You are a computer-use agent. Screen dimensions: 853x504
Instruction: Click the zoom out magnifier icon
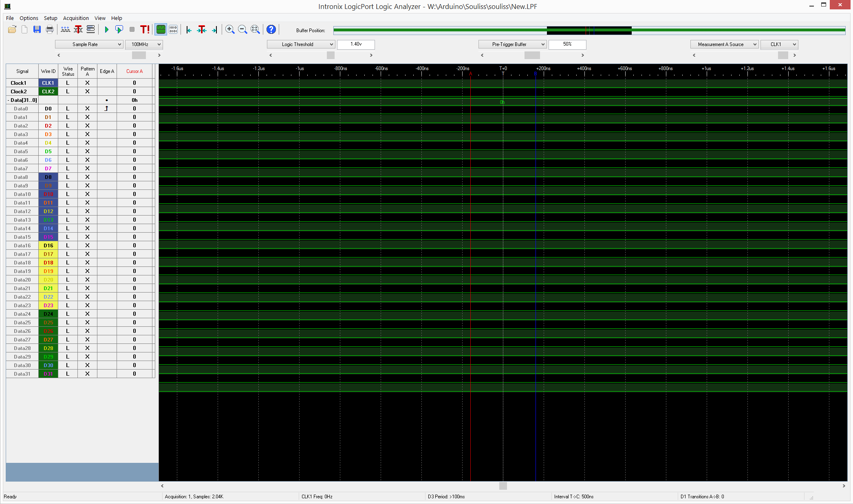click(x=242, y=29)
